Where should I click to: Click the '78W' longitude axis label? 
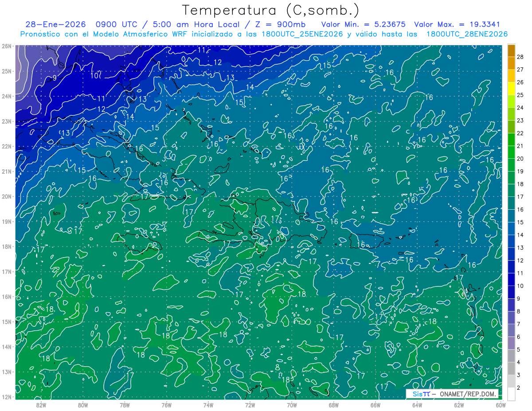pyautogui.click(x=125, y=405)
